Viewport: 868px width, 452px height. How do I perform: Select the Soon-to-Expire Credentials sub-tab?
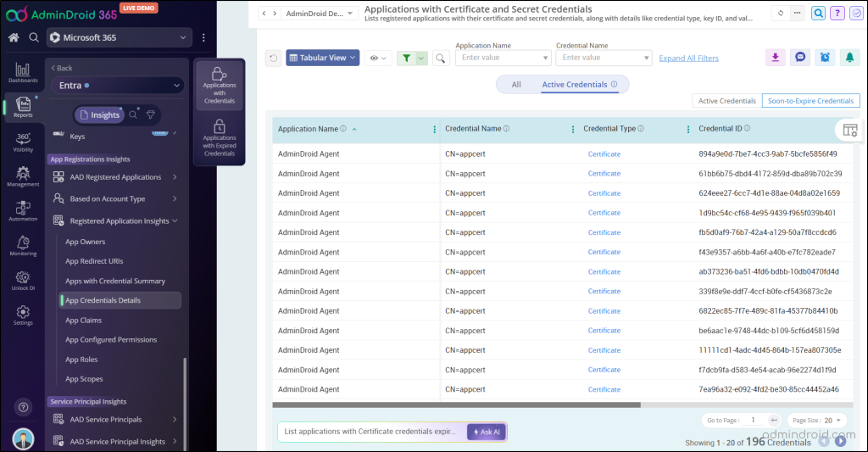pos(810,101)
